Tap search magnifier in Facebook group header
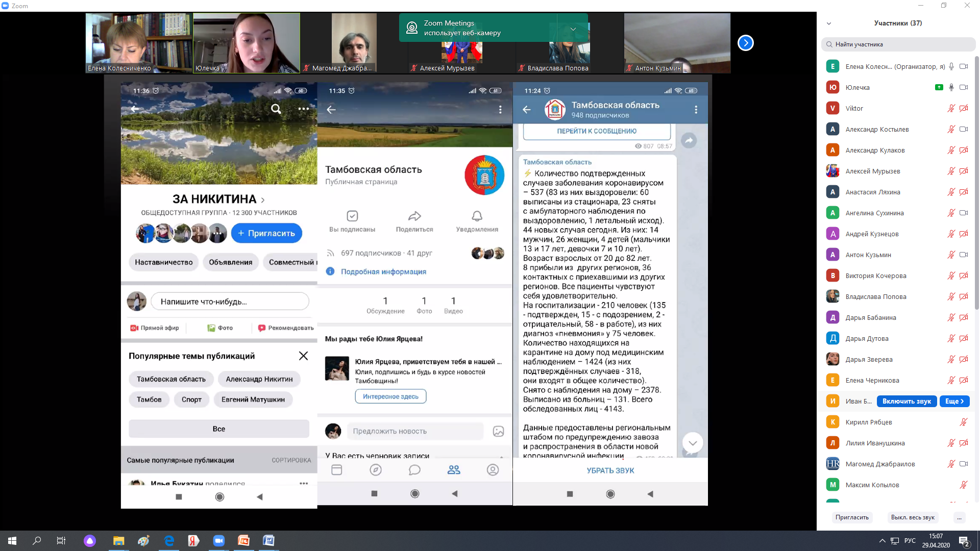The image size is (980, 551). pos(276,109)
